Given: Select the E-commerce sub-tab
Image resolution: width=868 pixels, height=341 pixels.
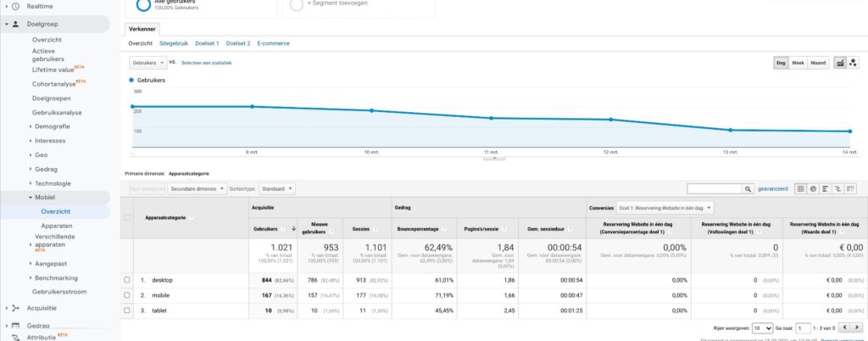Looking at the screenshot, I should pos(274,43).
